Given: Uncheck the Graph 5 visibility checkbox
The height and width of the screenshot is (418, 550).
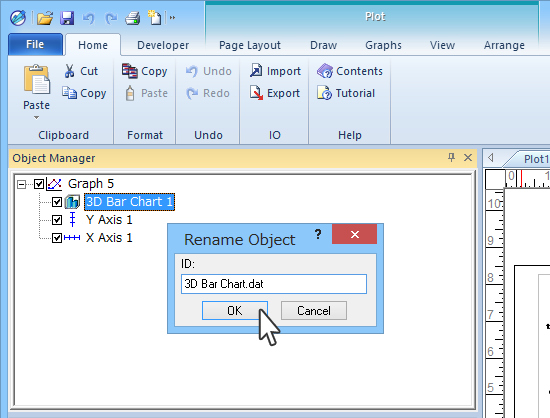Looking at the screenshot, I should pos(39,184).
